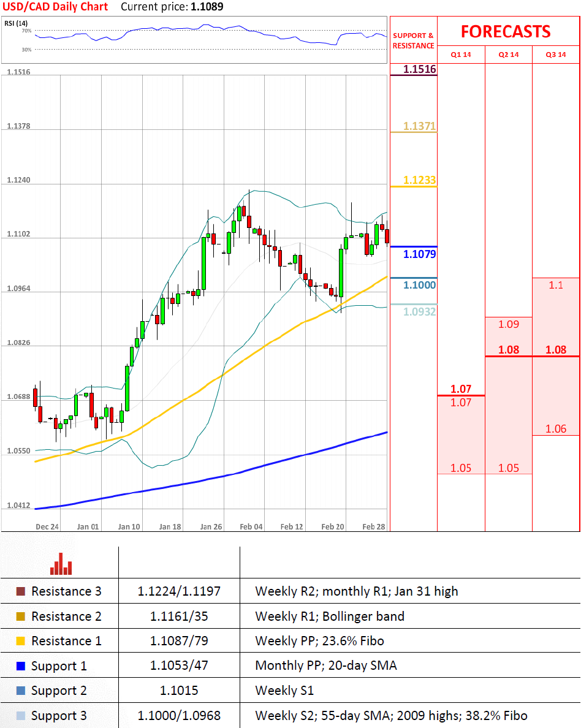581x728 pixels.
Task: Select the light blue Support 3 swatch
Action: click(x=21, y=716)
